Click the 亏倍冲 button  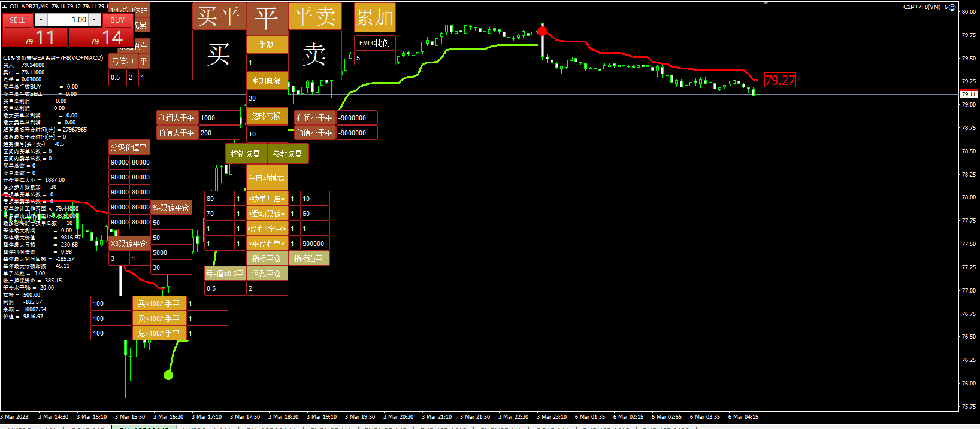(123, 61)
